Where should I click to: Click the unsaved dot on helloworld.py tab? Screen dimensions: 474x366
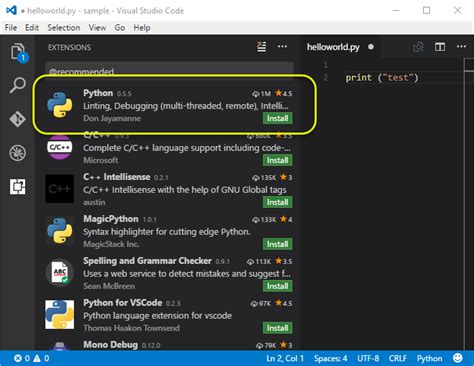pos(371,47)
